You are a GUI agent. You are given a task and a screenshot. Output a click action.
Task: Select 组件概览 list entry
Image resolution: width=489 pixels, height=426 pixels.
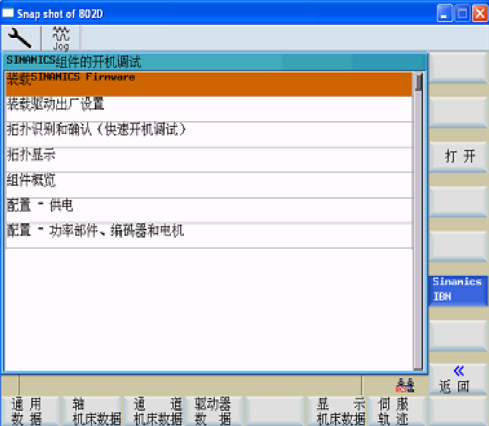coord(209,185)
